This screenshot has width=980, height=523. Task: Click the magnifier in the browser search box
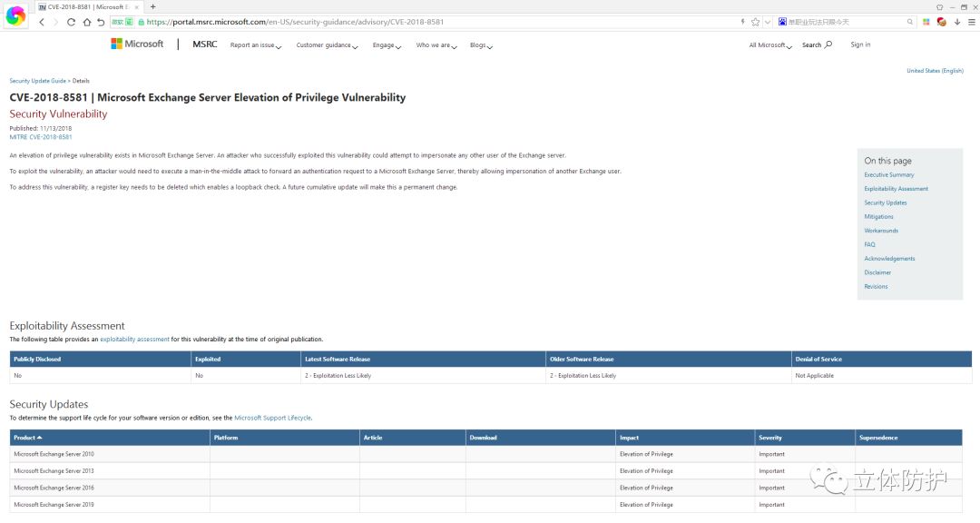910,22
